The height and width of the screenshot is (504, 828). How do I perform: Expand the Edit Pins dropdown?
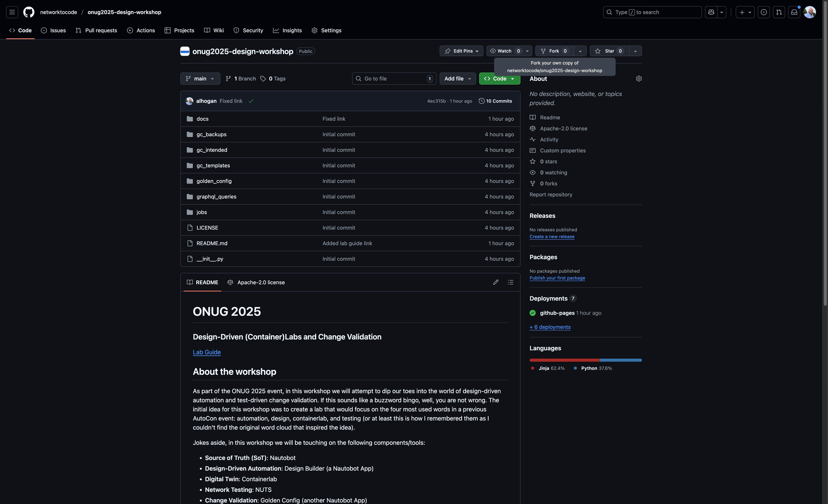coord(461,51)
